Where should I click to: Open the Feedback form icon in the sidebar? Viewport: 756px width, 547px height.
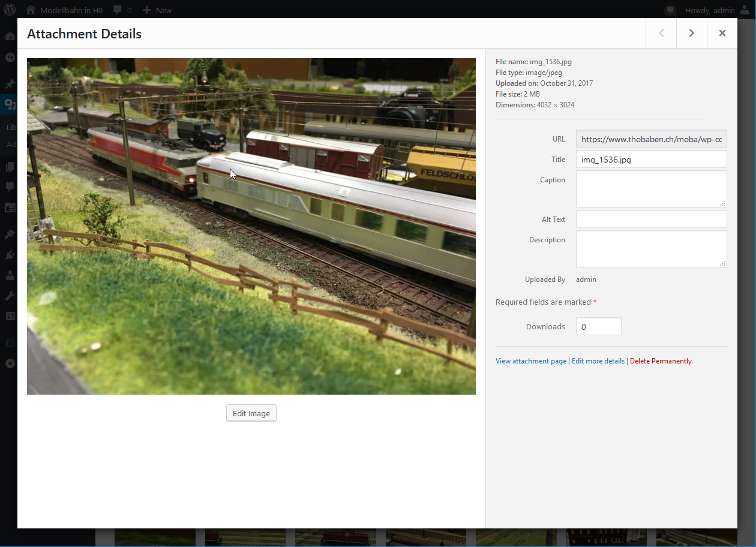(10, 208)
